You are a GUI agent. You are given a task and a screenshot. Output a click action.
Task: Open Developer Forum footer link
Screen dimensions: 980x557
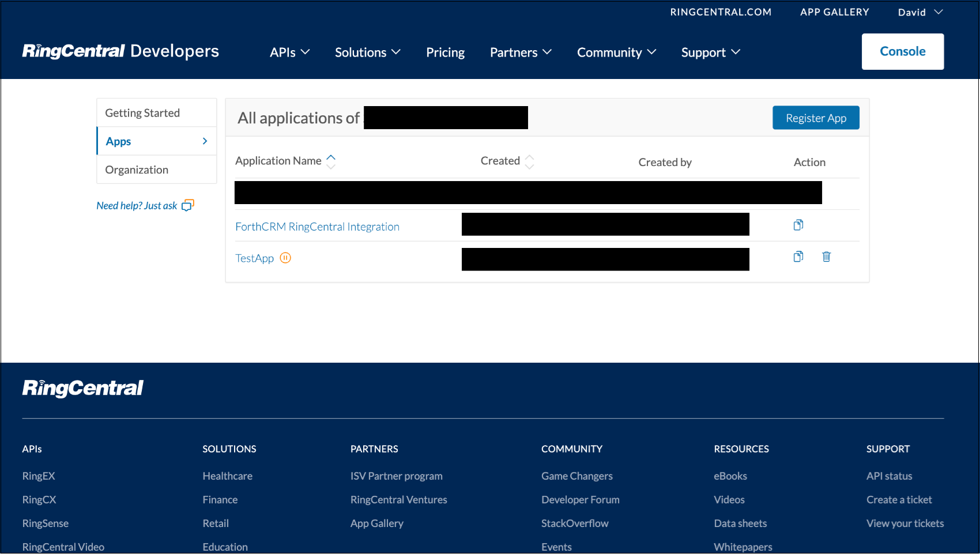pos(580,499)
